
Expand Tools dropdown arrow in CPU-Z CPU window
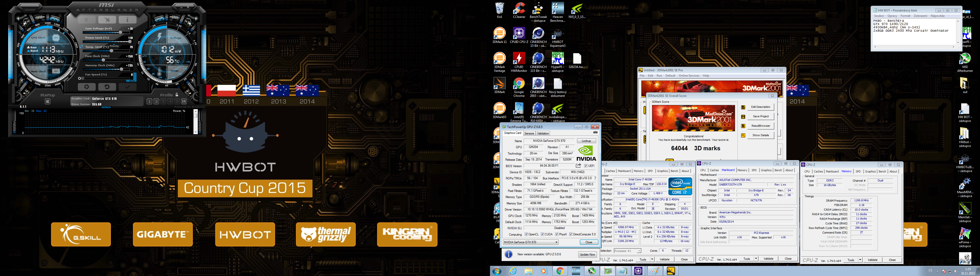[652, 259]
